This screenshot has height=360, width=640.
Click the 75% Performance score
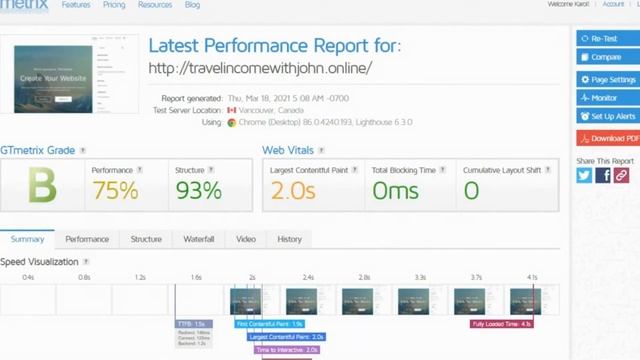[115, 191]
